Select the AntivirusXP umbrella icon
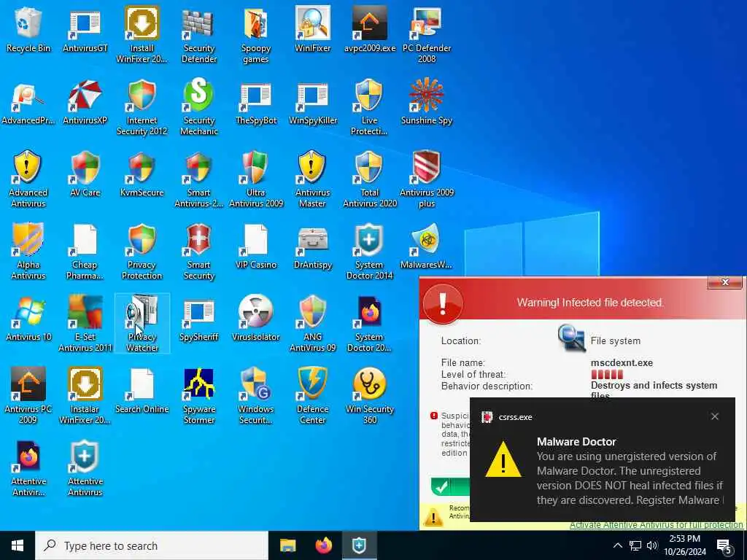The height and width of the screenshot is (560, 747). point(85,102)
